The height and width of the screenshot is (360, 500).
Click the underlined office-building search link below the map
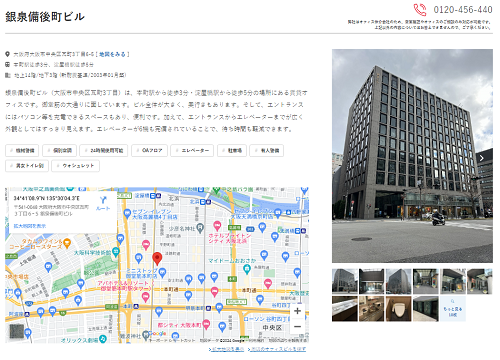coord(277,349)
